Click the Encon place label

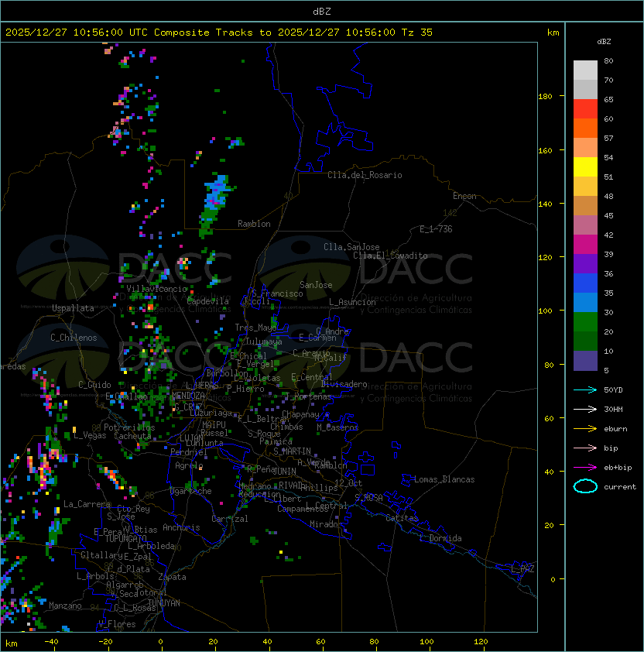[464, 196]
